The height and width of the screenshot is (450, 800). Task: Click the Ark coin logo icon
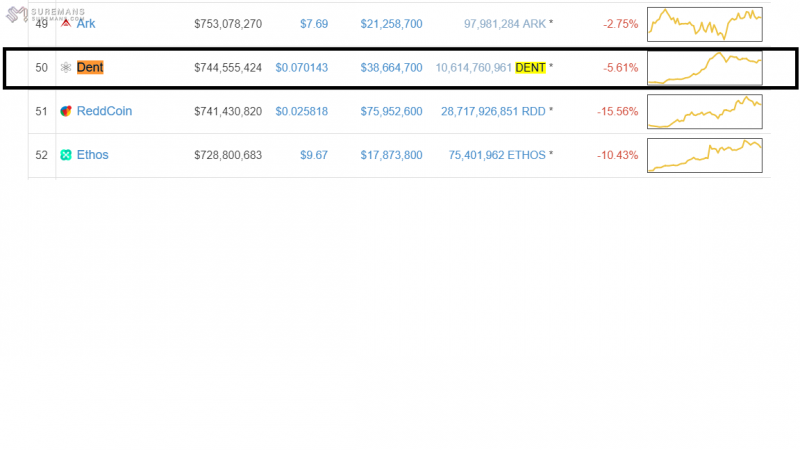pos(66,23)
